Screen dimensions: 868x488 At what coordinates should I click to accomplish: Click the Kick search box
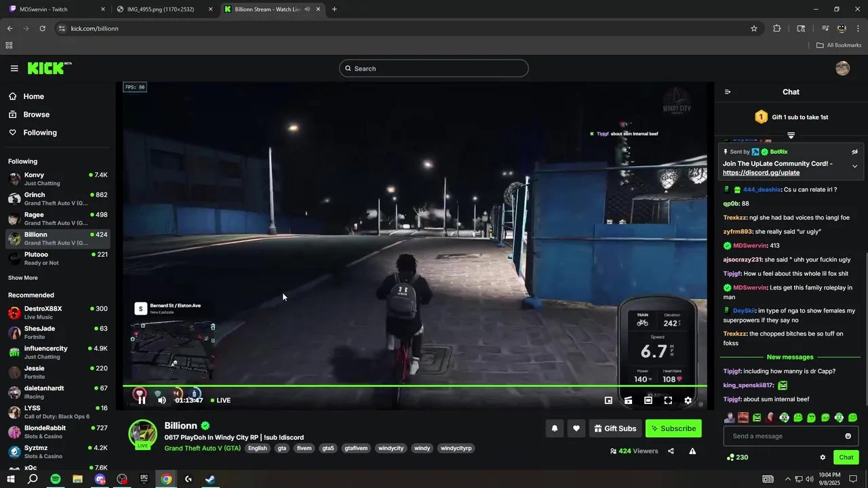[x=434, y=68]
